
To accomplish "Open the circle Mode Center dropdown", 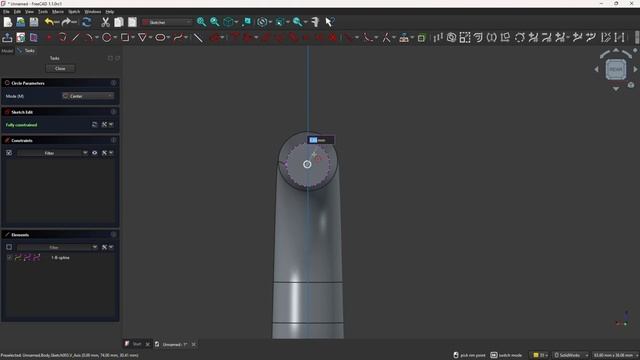I will tap(88, 96).
